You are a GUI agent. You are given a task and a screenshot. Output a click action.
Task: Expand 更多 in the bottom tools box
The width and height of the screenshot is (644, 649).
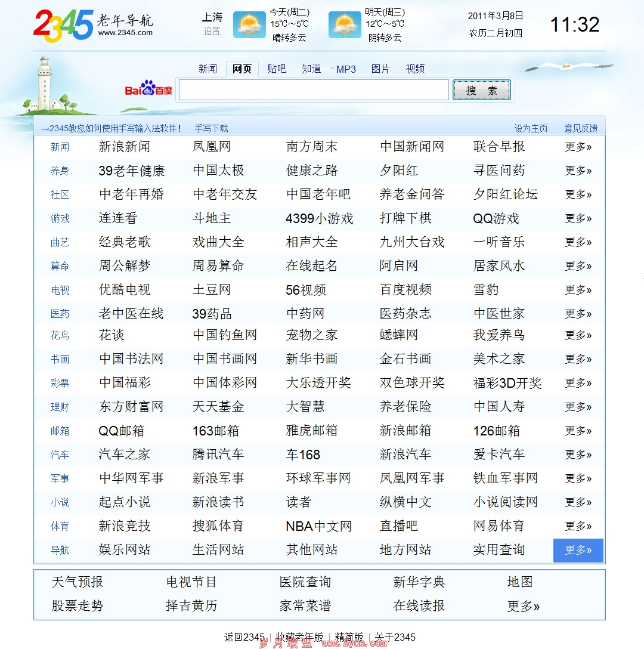523,607
